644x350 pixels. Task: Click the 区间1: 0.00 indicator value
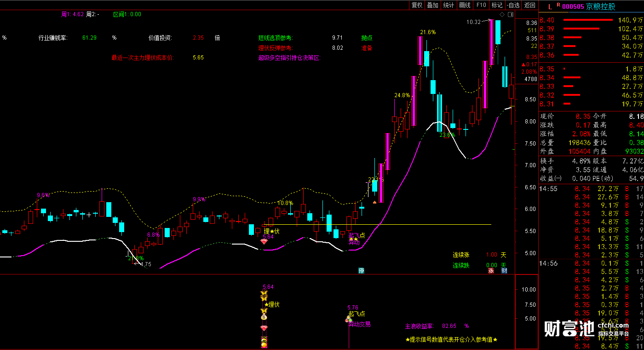(127, 14)
